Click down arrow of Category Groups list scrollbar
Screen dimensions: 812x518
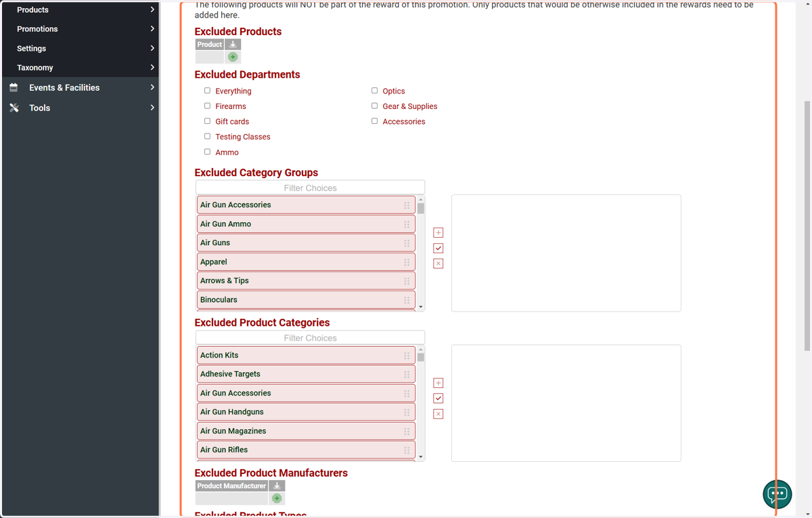coord(421,307)
